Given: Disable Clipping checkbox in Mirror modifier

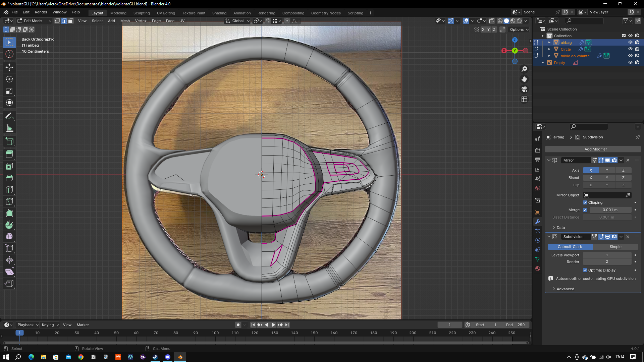Looking at the screenshot, I should tap(585, 202).
